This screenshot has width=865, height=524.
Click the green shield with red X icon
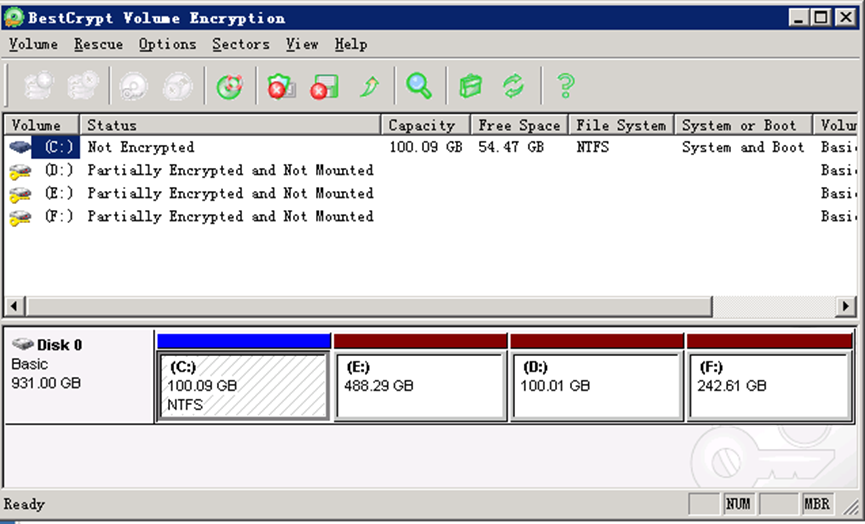[278, 86]
